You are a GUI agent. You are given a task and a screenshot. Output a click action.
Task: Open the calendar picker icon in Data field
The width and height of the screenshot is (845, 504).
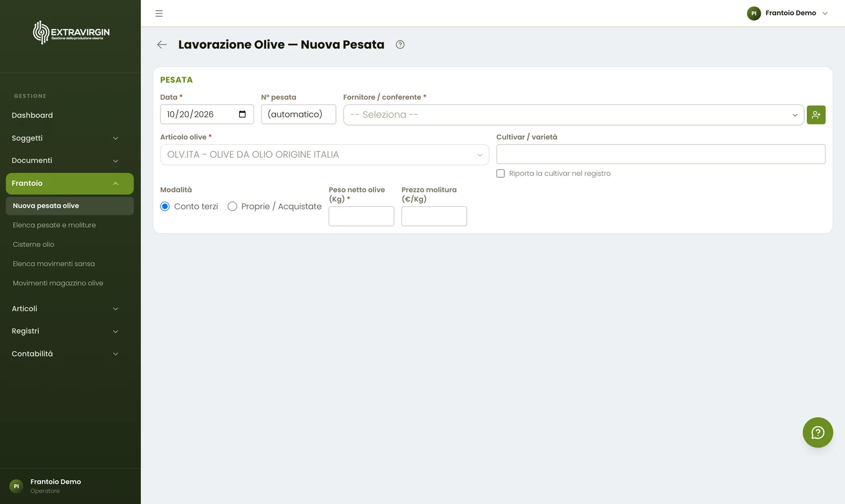[242, 115]
